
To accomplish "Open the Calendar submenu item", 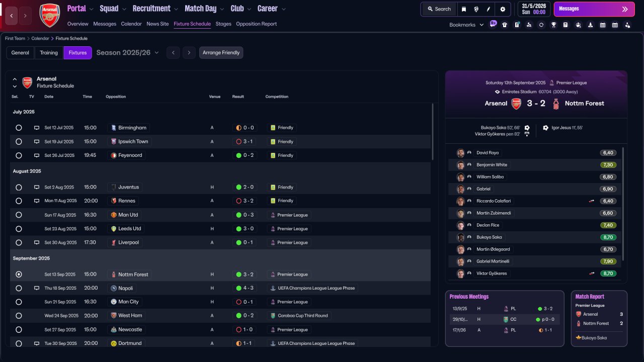I will tap(131, 24).
